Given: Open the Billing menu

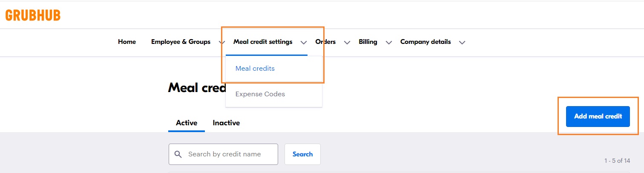Looking at the screenshot, I should [x=368, y=42].
